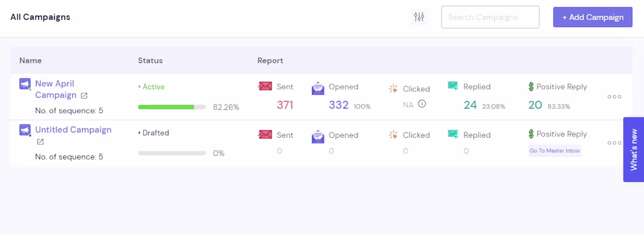Screen dimensions: 644x234
Task: Click the Sent envelope icon in active campaign
Action: click(265, 87)
